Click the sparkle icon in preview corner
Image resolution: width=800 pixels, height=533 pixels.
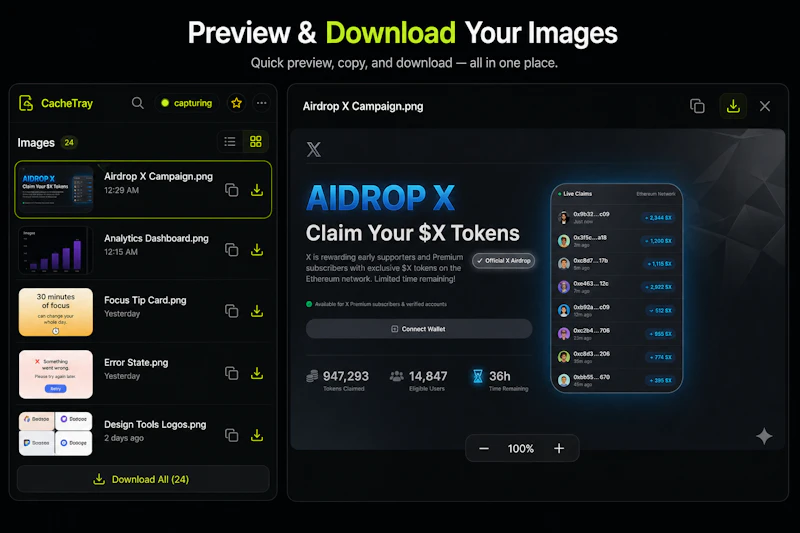pyautogui.click(x=764, y=436)
